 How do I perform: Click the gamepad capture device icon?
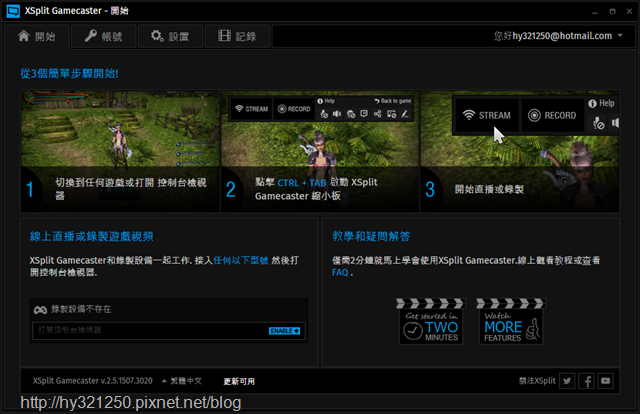coord(40,309)
